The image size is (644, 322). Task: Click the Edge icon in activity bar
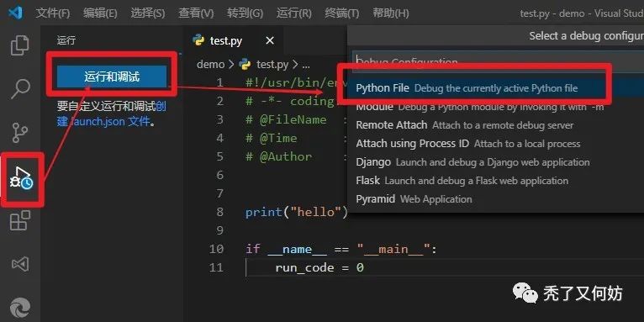tap(19, 307)
